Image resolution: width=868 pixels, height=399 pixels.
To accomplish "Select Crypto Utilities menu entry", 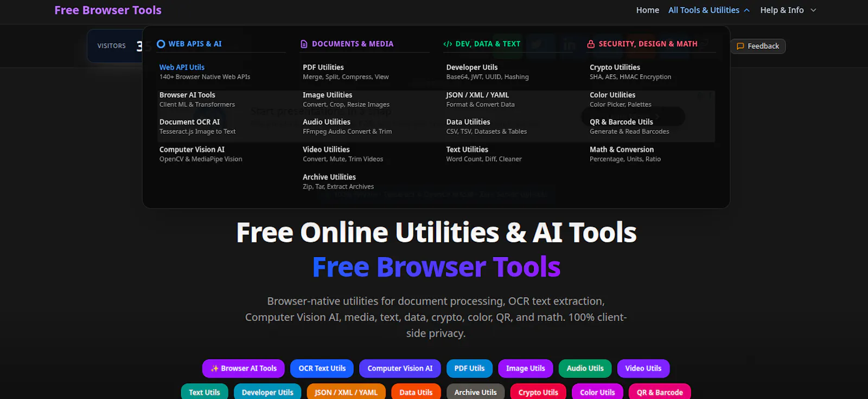I will click(630, 72).
